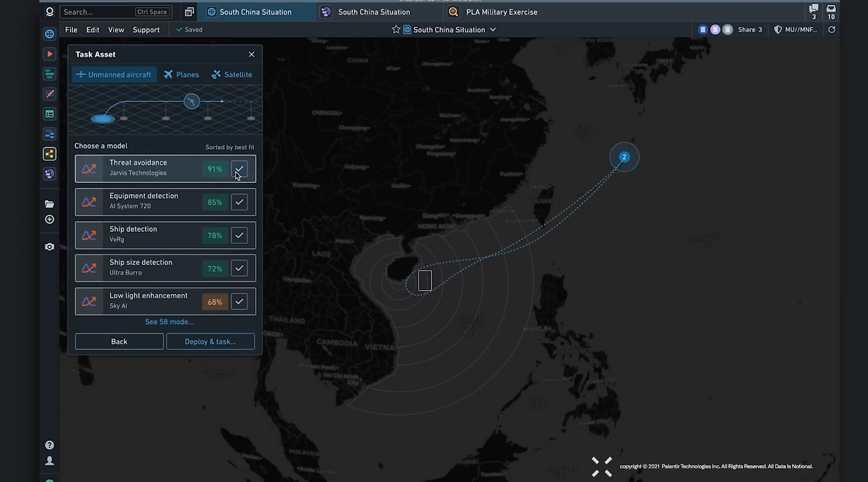Select the highlighted yellow graph-share sidebar icon
Screen dimensions: 868x482
tap(50, 154)
